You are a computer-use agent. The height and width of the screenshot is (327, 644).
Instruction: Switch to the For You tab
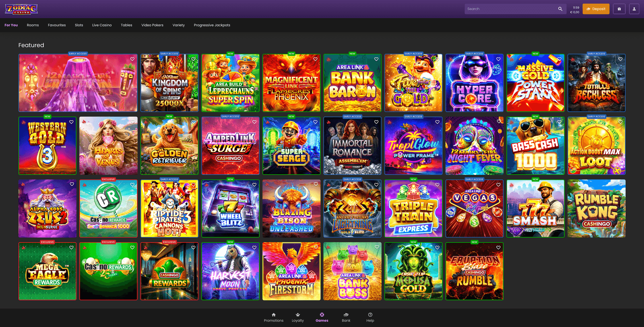[11, 25]
